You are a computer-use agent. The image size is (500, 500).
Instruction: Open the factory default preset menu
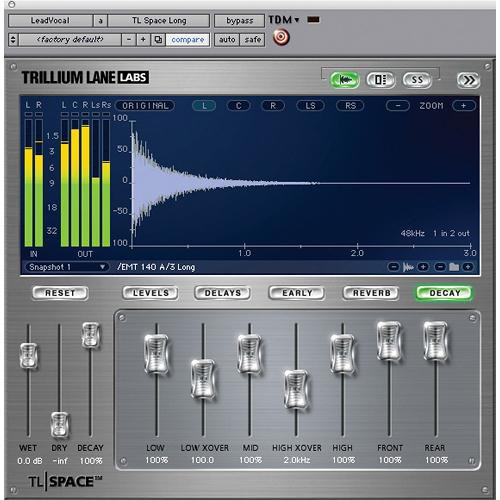coord(70,40)
